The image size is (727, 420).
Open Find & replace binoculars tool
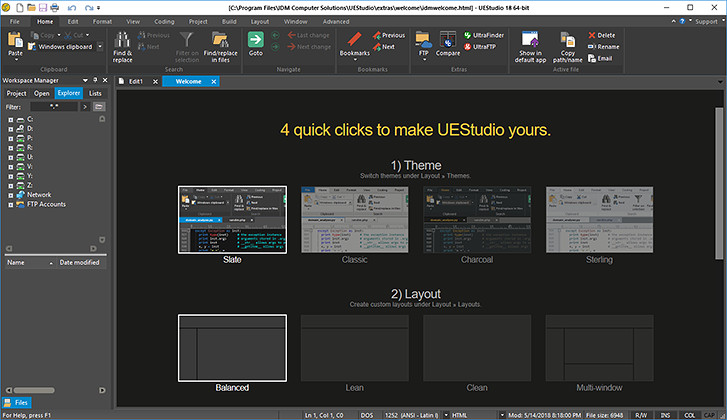122,46
